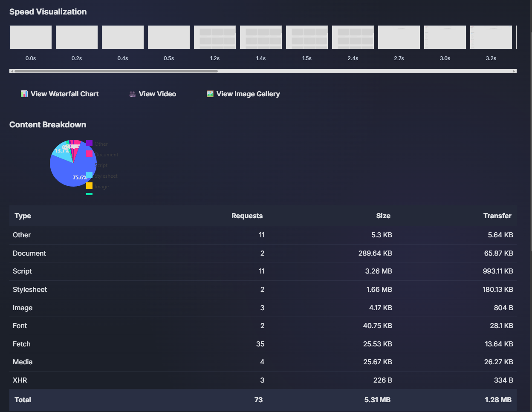Click the Transfer column header

[497, 216]
